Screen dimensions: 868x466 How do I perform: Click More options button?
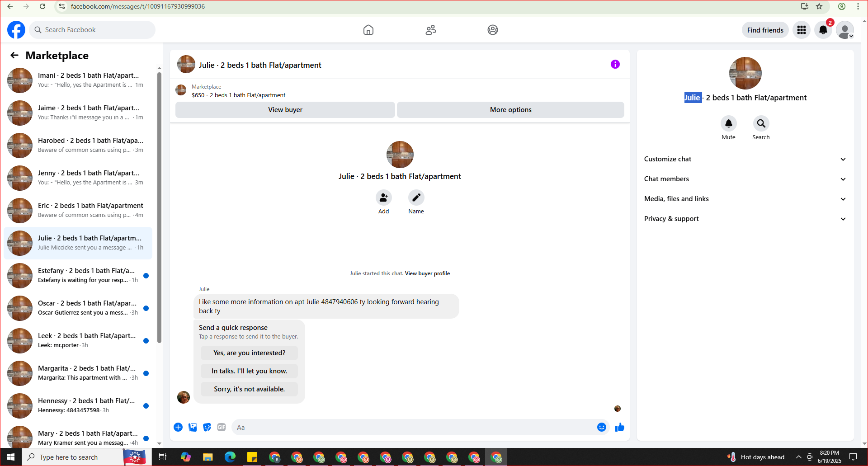[510, 110]
